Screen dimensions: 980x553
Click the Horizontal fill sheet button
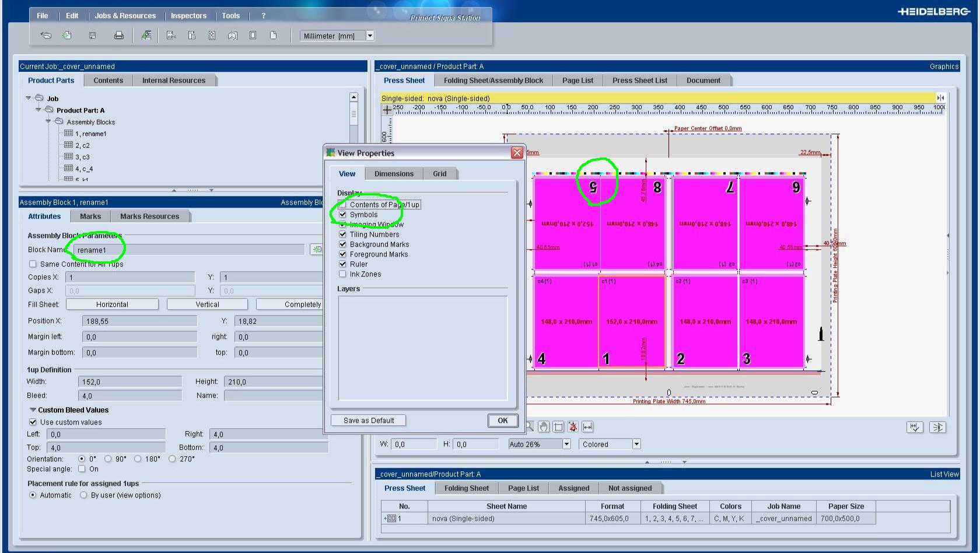click(112, 304)
